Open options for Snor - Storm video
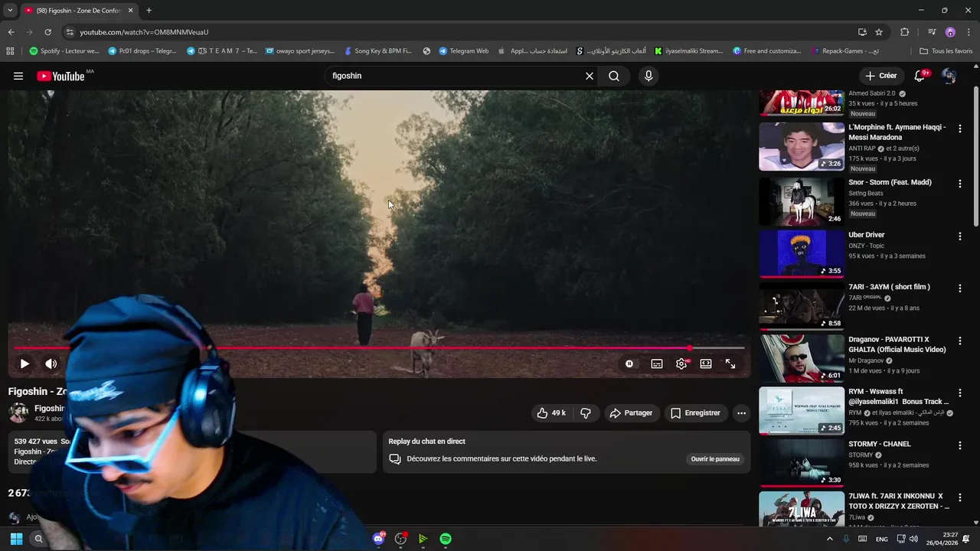Screen dimensions: 980x551 pos(960,184)
